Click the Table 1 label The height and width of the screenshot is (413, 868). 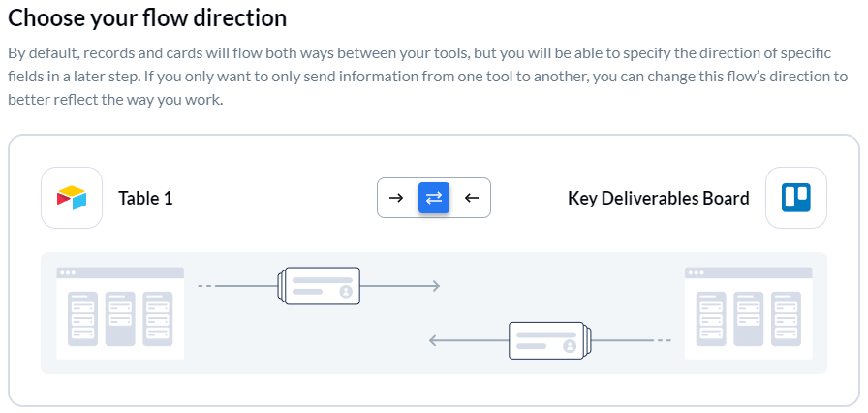145,198
